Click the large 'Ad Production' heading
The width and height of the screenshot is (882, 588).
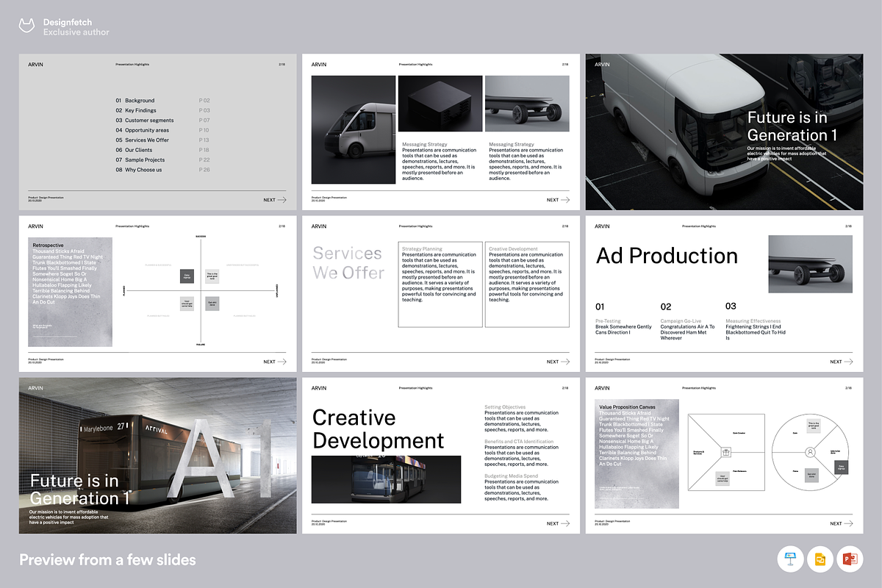click(x=667, y=256)
